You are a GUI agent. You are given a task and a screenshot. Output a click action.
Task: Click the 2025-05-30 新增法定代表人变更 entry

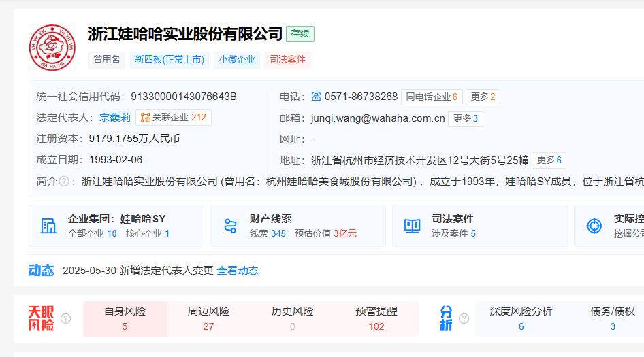138,271
